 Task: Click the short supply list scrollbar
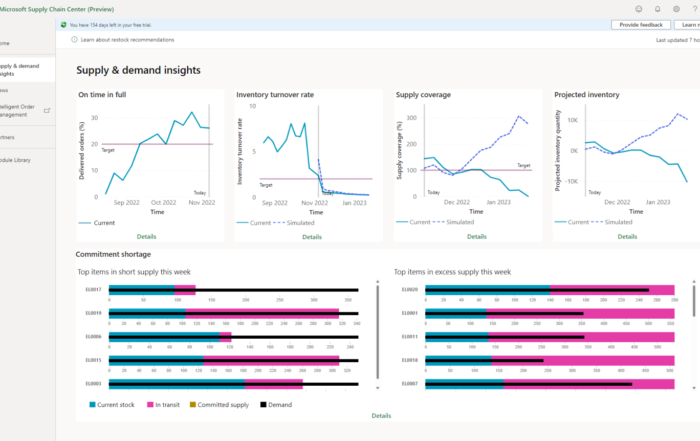click(378, 333)
